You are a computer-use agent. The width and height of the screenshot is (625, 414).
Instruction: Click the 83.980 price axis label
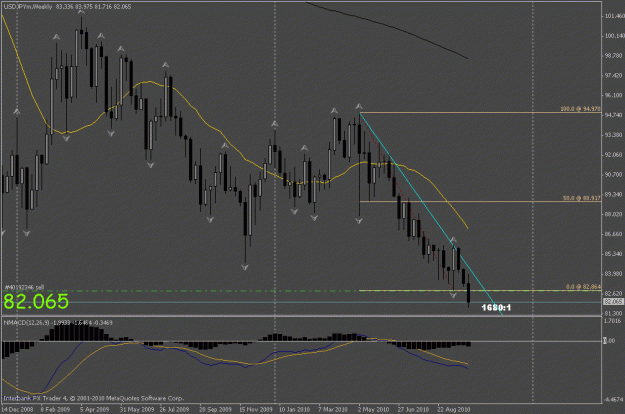tap(614, 273)
